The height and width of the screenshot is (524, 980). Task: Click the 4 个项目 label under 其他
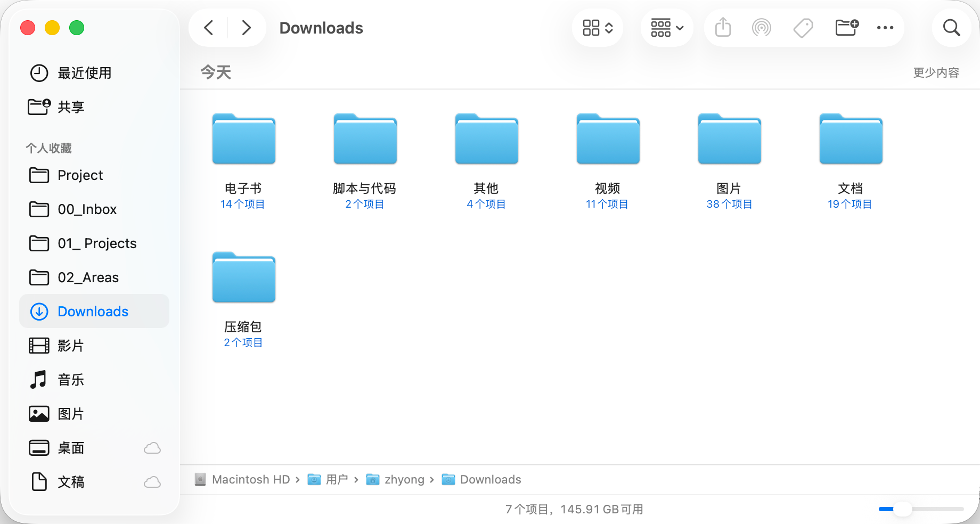[486, 204]
